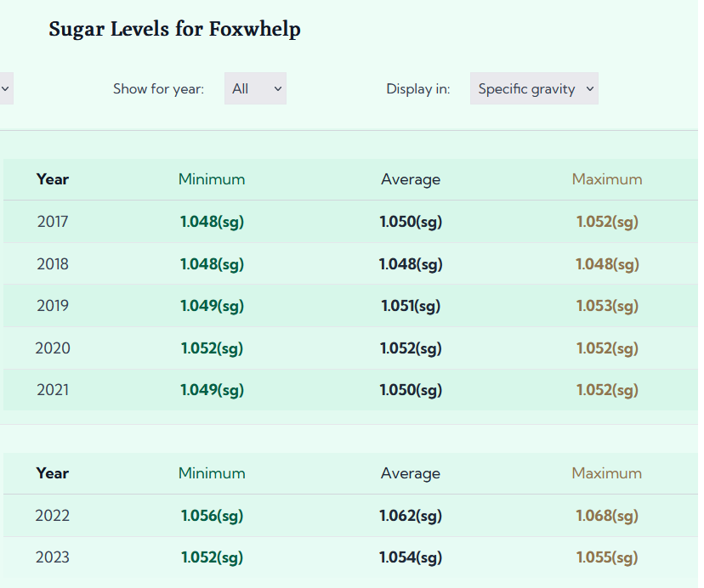This screenshot has width=704, height=588.
Task: Click the first table's Maximum header
Action: tap(607, 179)
